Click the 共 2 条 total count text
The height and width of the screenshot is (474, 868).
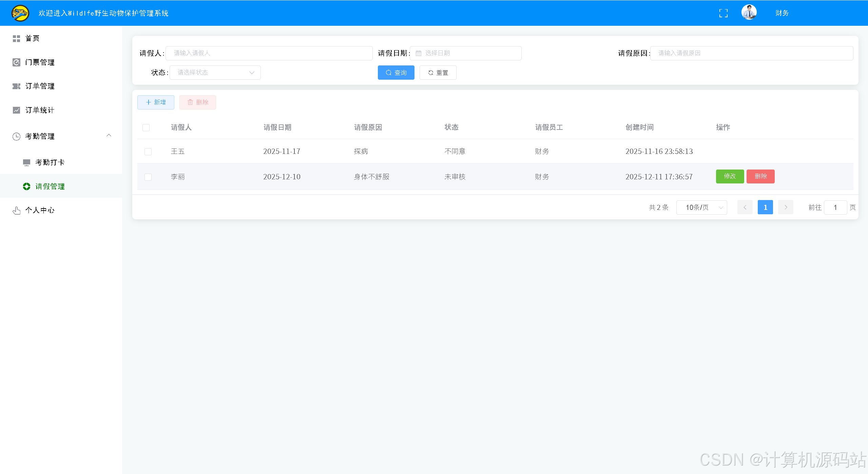click(x=658, y=208)
